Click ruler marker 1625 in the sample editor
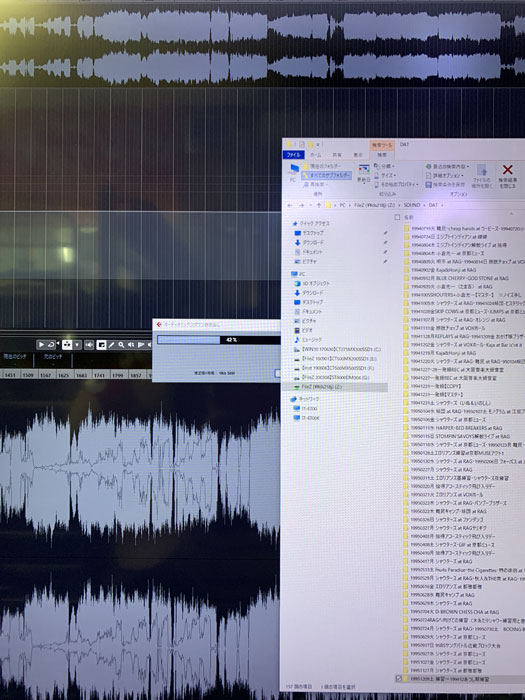525x700 pixels. pyautogui.click(x=63, y=375)
